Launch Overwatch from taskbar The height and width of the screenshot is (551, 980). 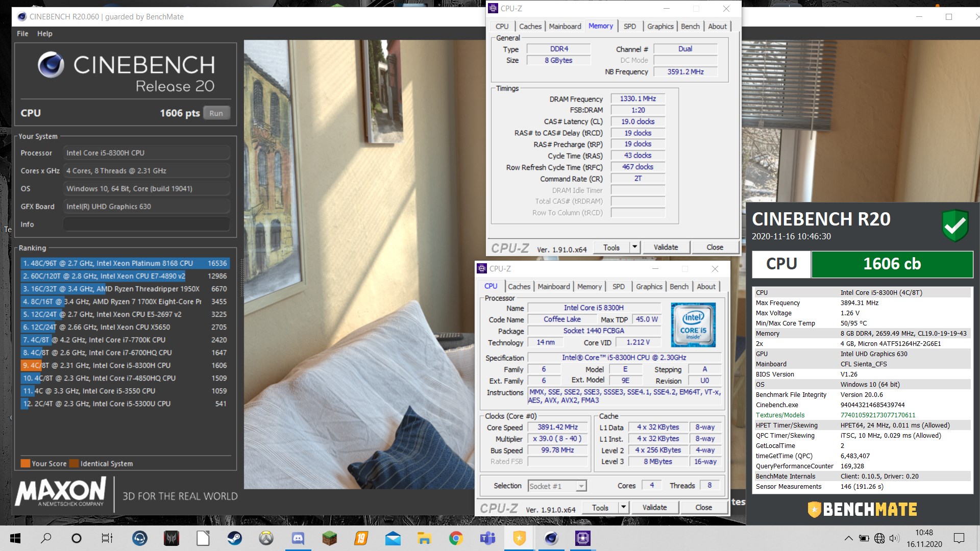click(x=266, y=538)
